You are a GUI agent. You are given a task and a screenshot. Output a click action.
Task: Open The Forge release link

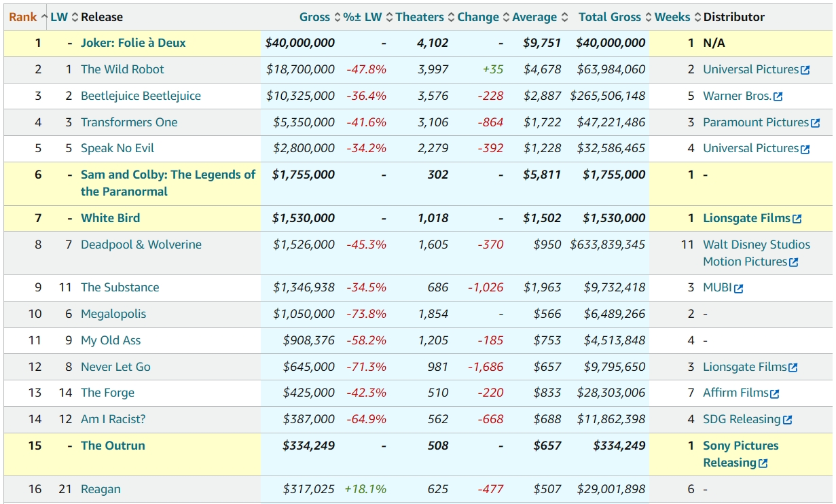107,393
